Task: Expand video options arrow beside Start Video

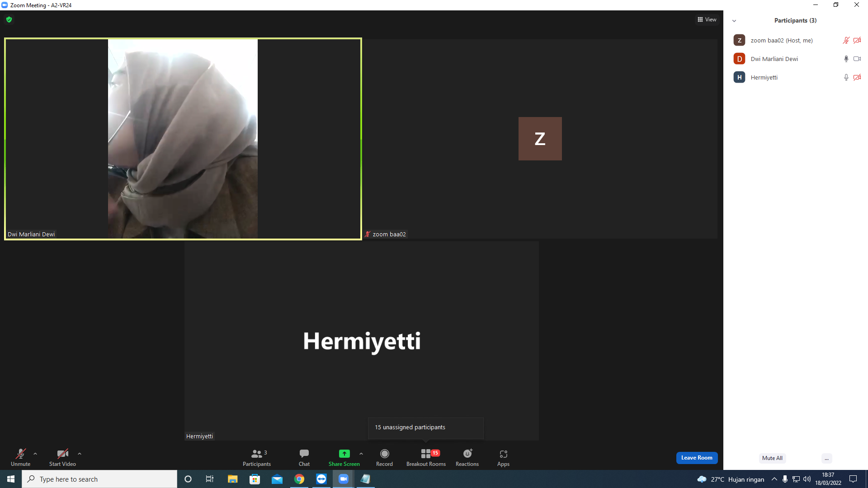Action: (80, 454)
